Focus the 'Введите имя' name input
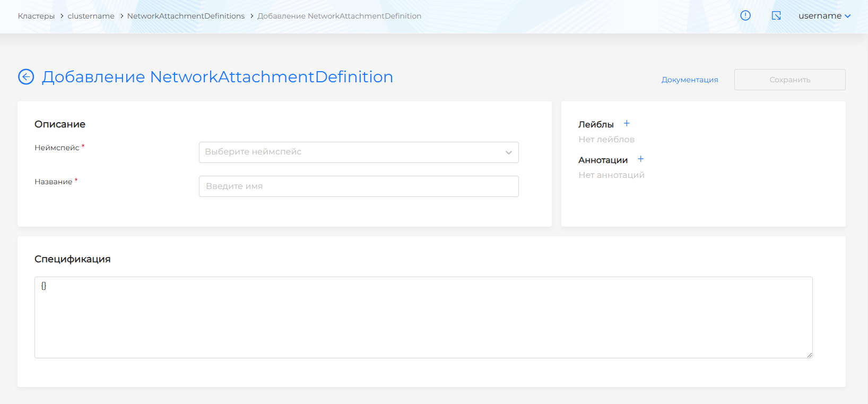The image size is (868, 404). pyautogui.click(x=359, y=186)
